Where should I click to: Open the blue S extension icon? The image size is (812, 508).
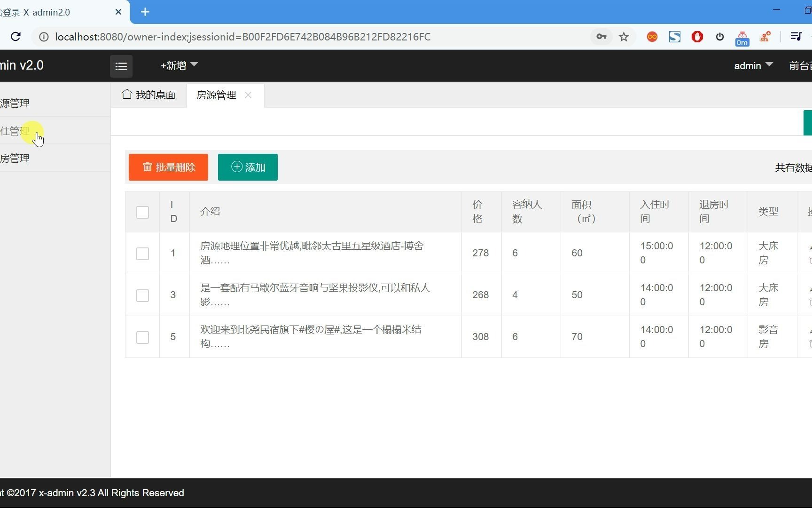(x=675, y=37)
